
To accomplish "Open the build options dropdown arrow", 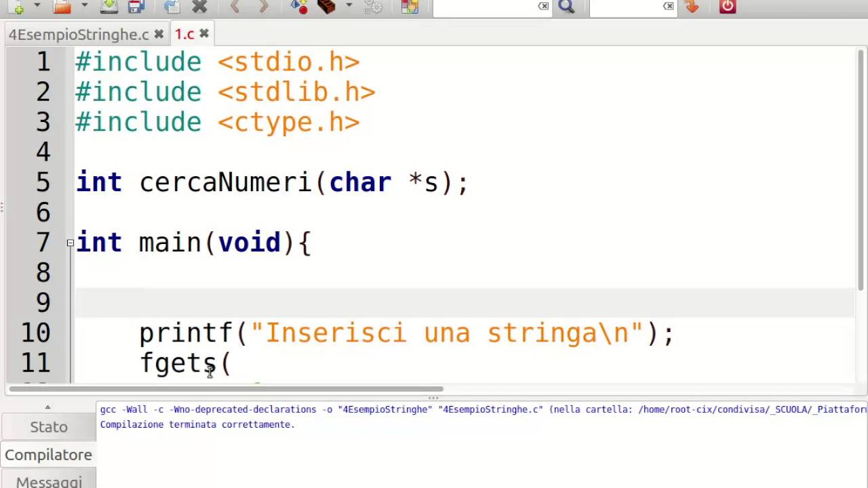I will [349, 6].
